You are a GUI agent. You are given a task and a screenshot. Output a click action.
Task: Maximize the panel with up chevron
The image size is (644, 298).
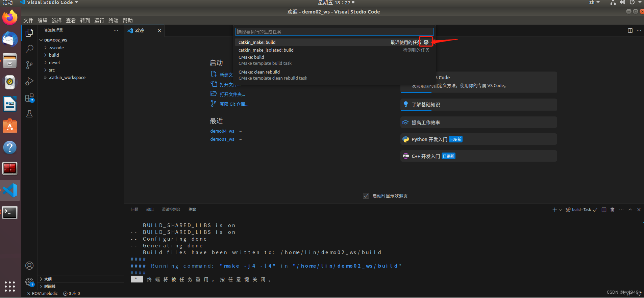(630, 210)
